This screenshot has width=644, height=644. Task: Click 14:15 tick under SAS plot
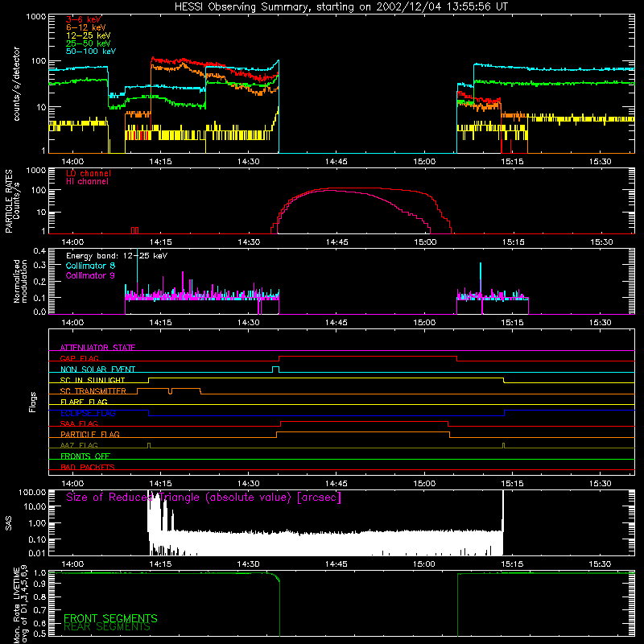click(160, 564)
